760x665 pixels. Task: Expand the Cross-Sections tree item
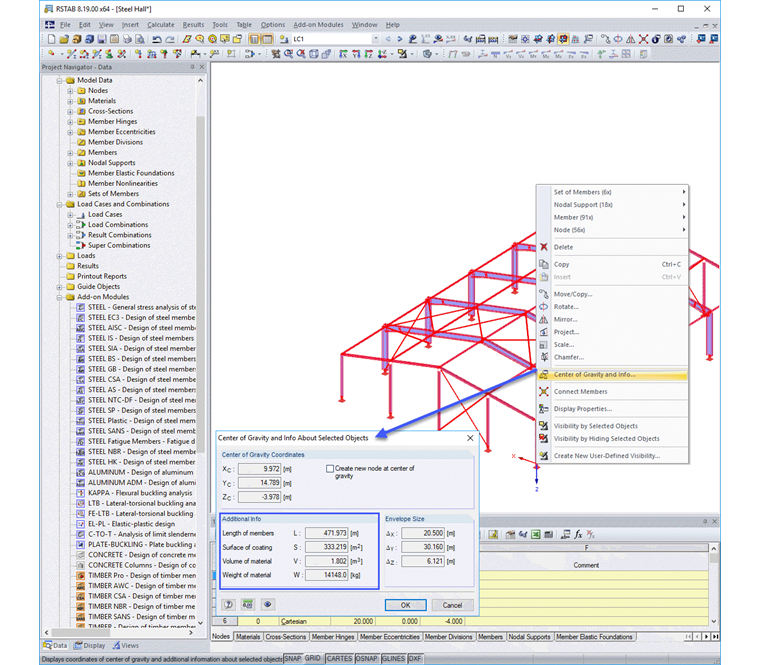pos(70,111)
